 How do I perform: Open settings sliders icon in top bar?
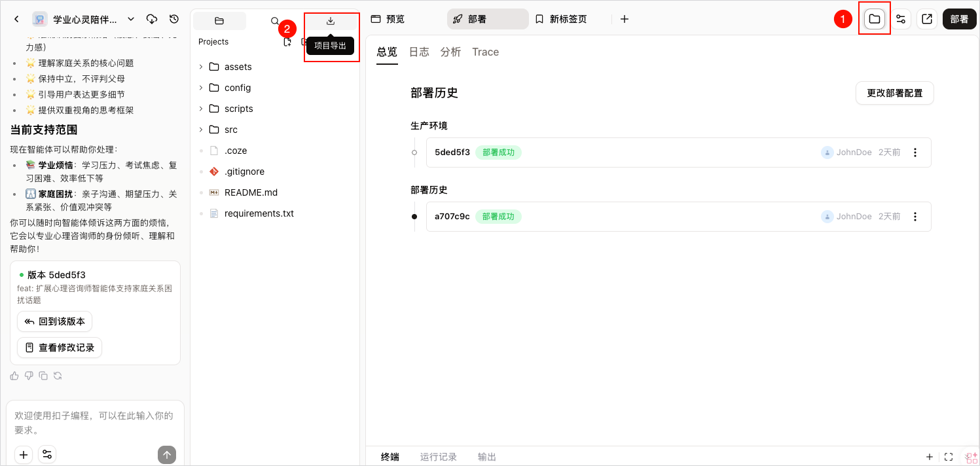click(901, 20)
